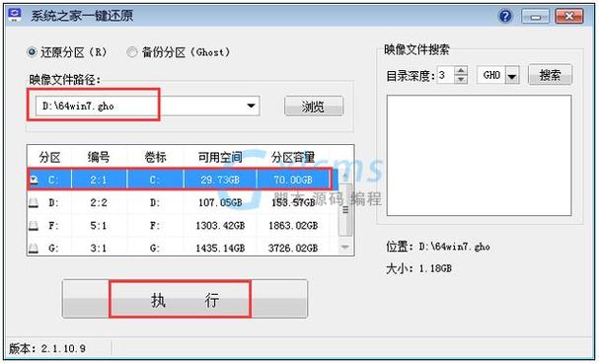The width and height of the screenshot is (599, 364).
Task: Click the 搜索 search button
Action: (550, 75)
